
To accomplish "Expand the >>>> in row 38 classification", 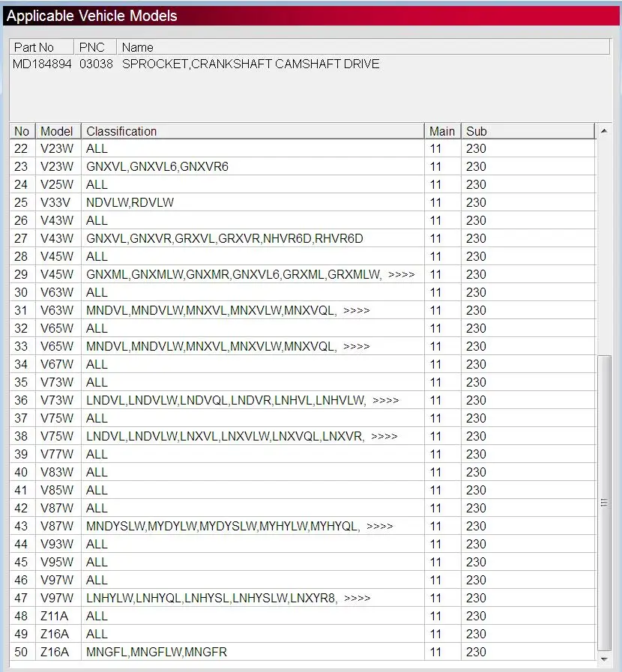I will click(384, 436).
